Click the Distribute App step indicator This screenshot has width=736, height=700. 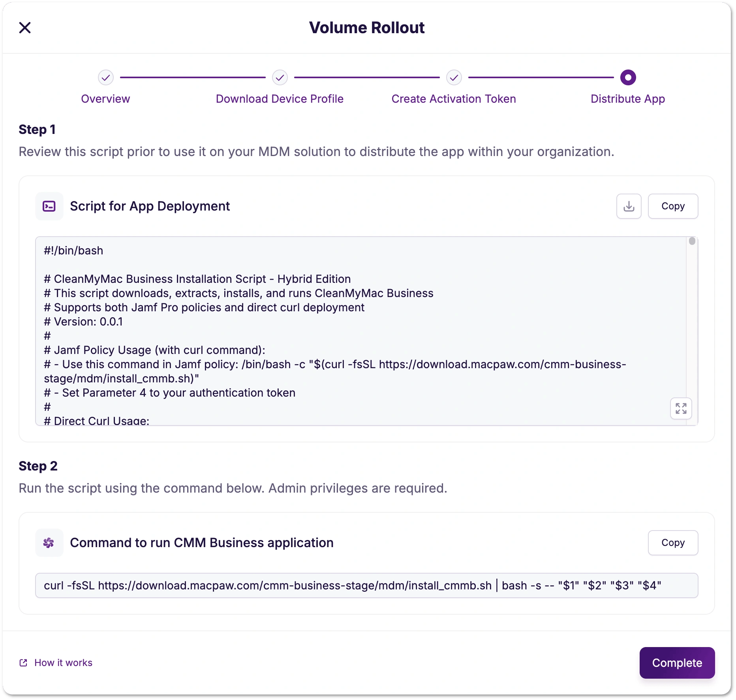(x=628, y=78)
